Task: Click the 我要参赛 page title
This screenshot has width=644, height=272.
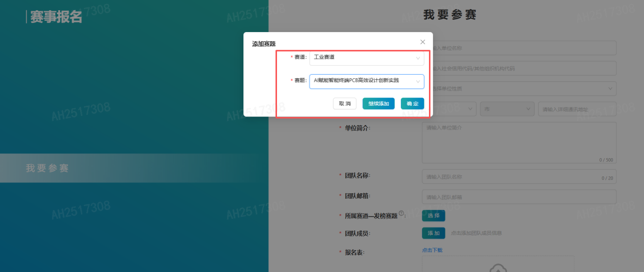Action: [x=450, y=15]
